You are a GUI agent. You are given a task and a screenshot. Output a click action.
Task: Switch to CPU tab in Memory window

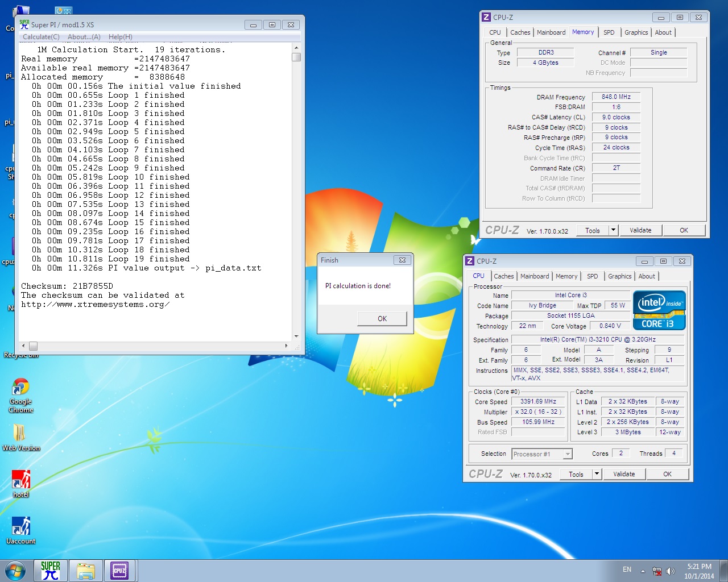click(x=495, y=32)
